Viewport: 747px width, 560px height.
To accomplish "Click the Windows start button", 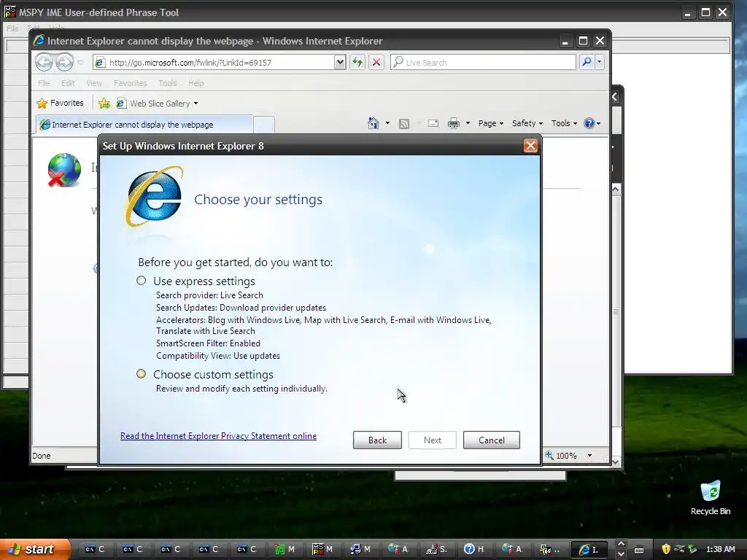I will (x=35, y=549).
